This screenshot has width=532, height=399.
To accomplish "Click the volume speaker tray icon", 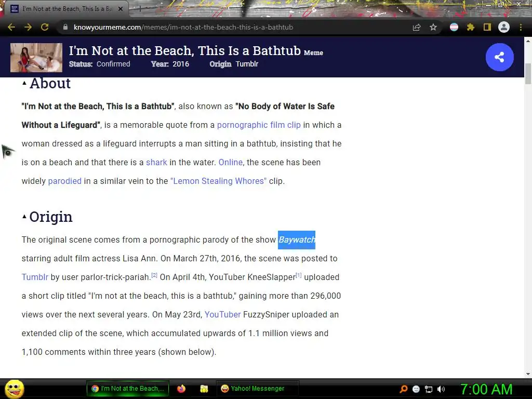I will pyautogui.click(x=441, y=389).
